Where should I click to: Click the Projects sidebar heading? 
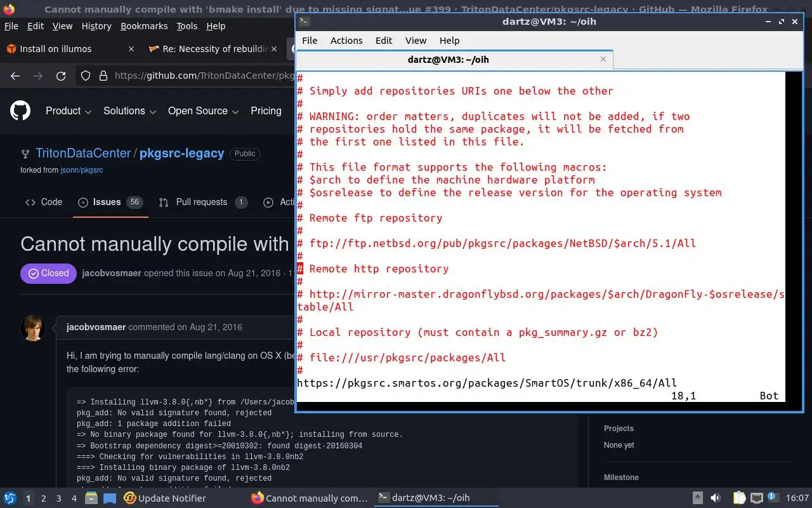coord(619,429)
